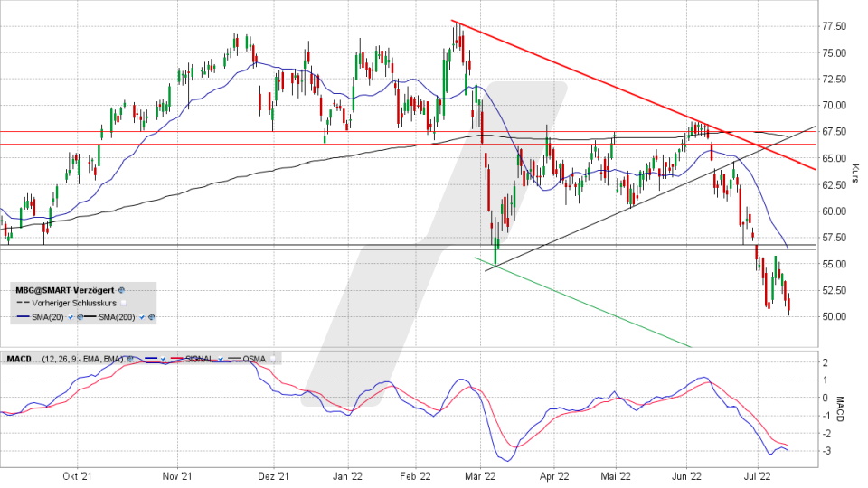Click the SMA(200) legend label

117,317
